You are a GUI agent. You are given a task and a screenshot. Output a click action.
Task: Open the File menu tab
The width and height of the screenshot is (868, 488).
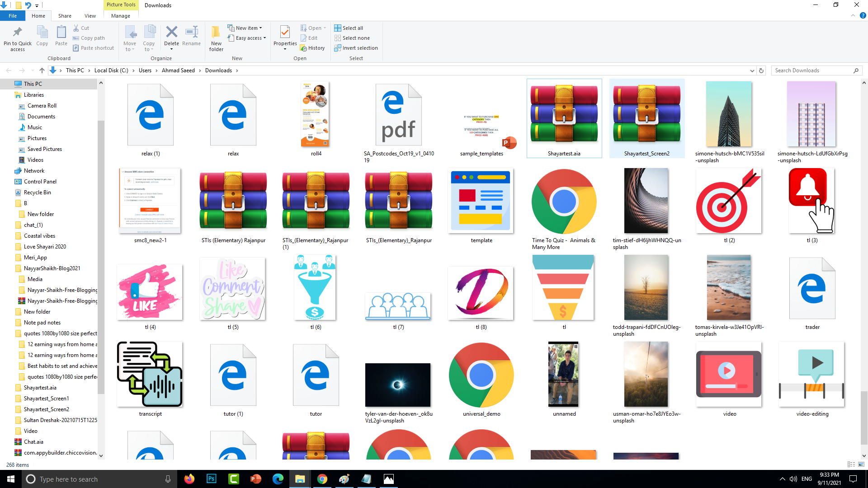click(13, 16)
